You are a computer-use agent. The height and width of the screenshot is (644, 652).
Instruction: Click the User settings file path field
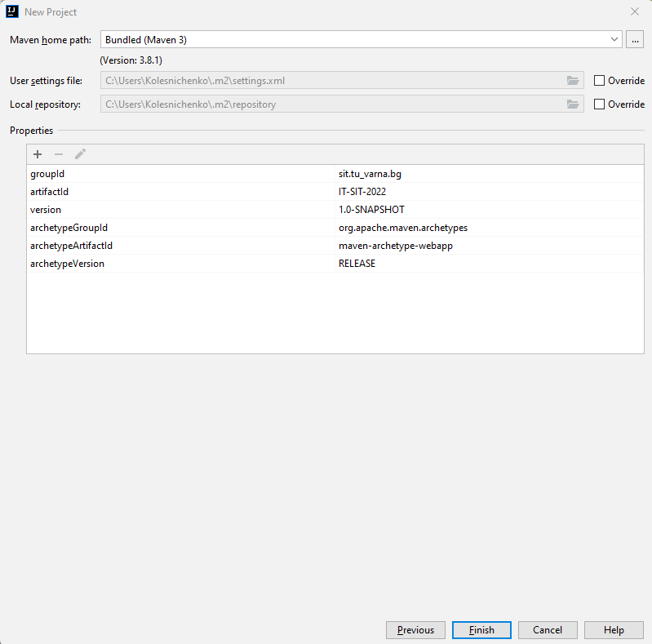point(342,80)
